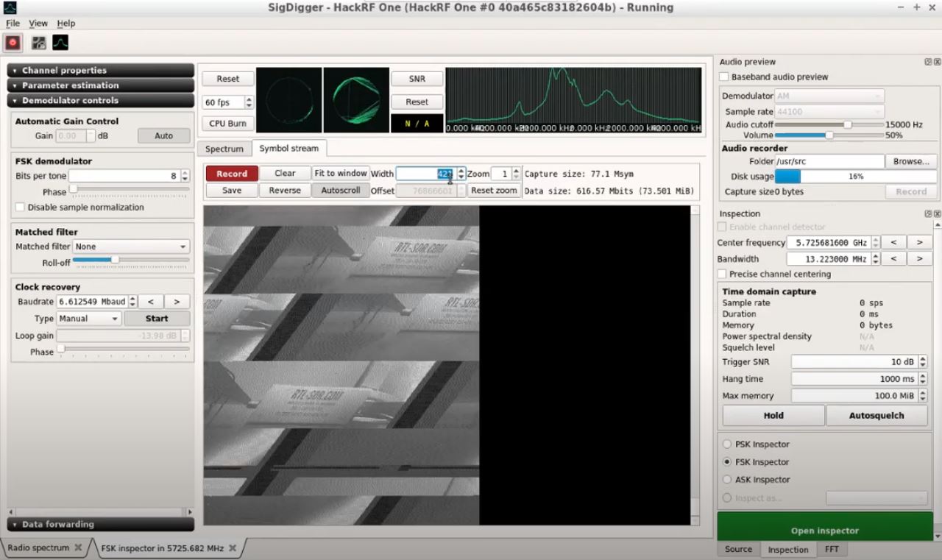Close the Audio preview panel
This screenshot has width=942, height=560.
937,62
